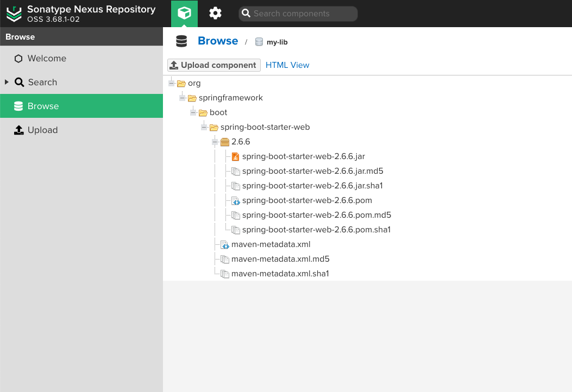Open the Welcome sidebar item
The height and width of the screenshot is (392, 572).
[x=81, y=58]
